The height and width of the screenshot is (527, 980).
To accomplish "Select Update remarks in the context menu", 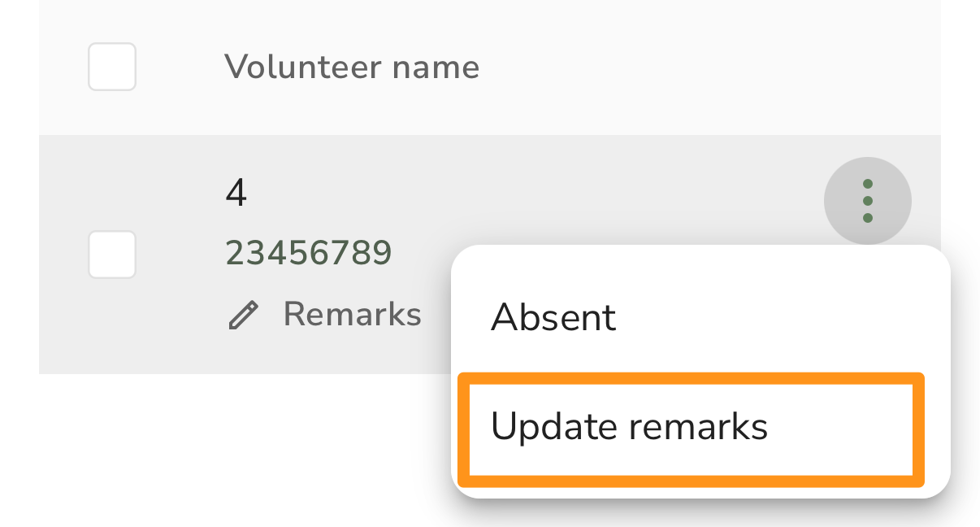I will [x=691, y=428].
